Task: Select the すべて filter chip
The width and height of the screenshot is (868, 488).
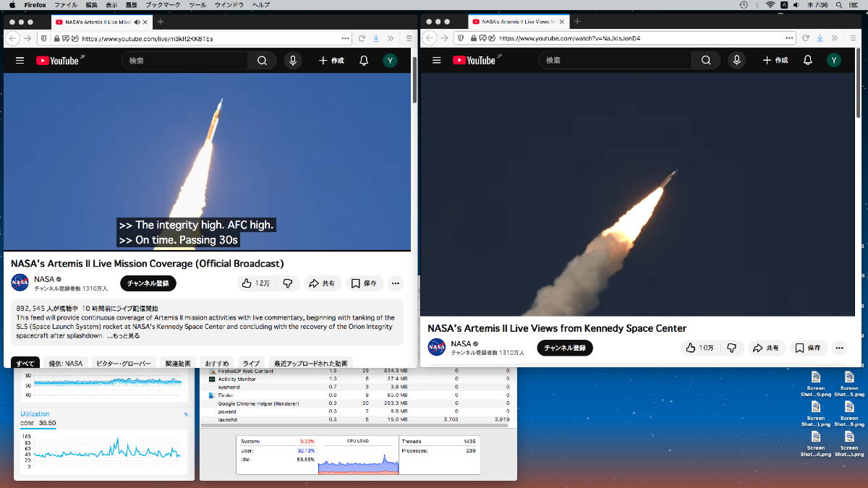Action: point(25,363)
